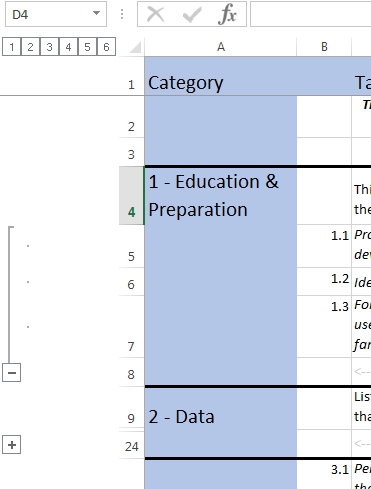
Task: Select column A header
Action: pyautogui.click(x=221, y=47)
